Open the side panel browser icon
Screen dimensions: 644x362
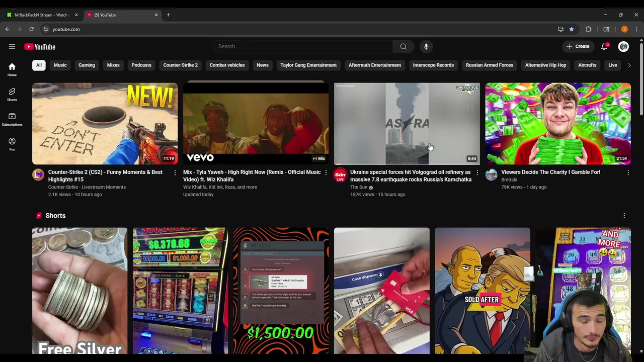click(606, 29)
